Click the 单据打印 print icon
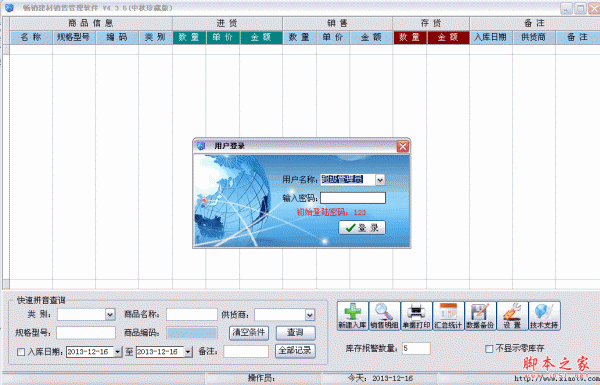Image resolution: width=600 pixels, height=385 pixels. click(416, 316)
